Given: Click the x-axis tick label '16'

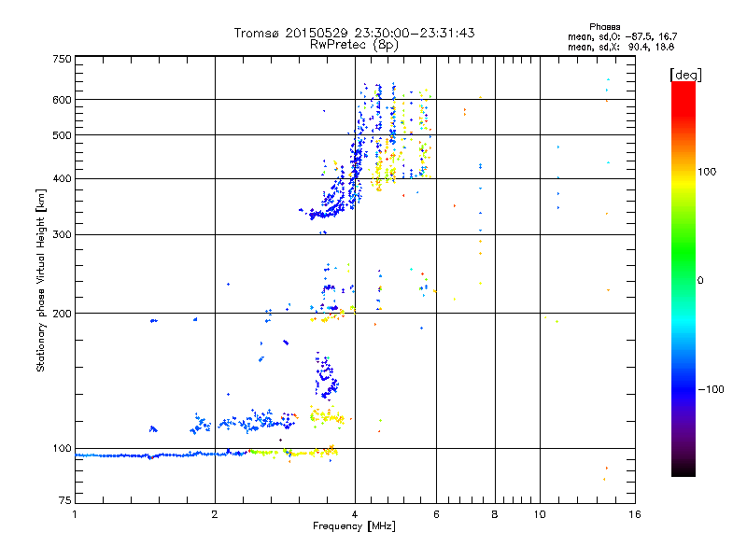Looking at the screenshot, I should point(635,514).
